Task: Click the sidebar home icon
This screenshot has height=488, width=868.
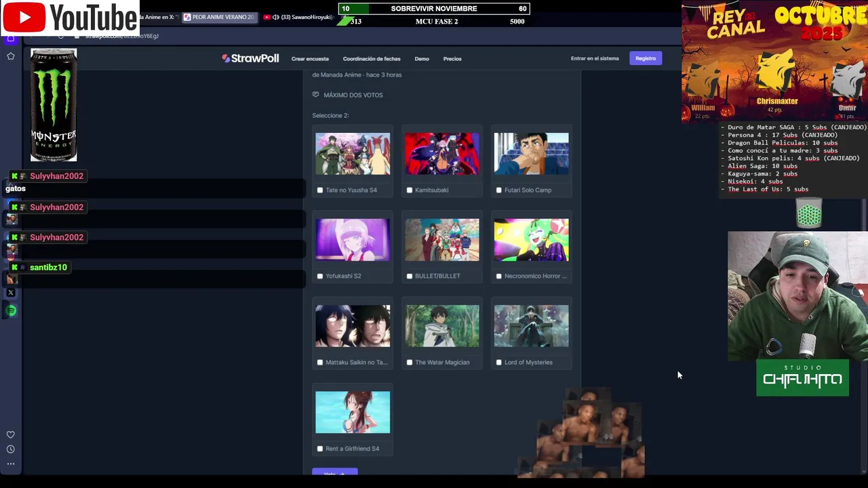Action: coord(11,39)
